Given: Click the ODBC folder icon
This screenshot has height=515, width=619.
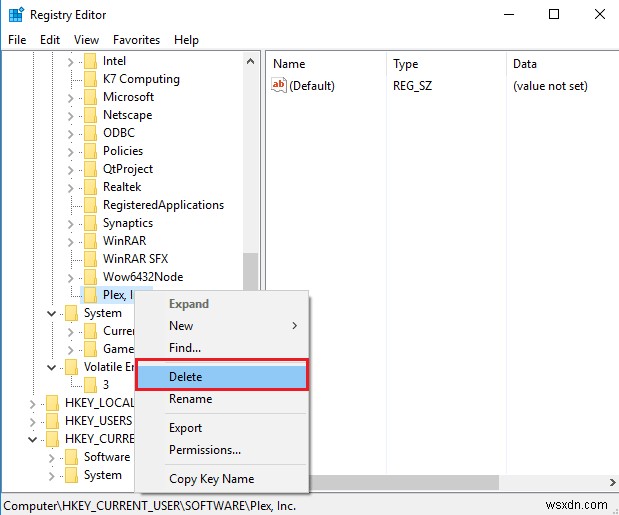Looking at the screenshot, I should [x=90, y=133].
